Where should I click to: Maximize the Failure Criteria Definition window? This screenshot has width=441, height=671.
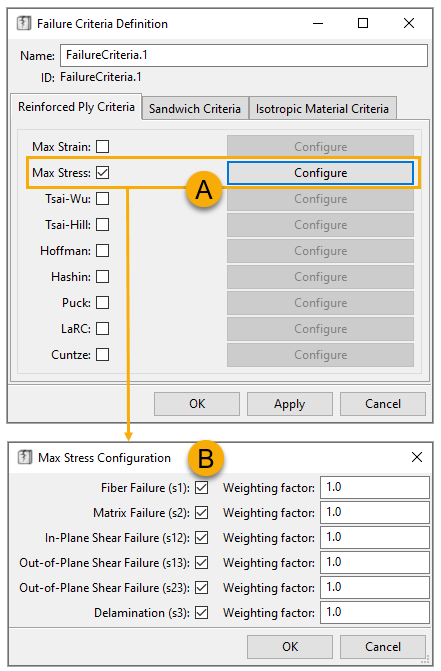363,23
